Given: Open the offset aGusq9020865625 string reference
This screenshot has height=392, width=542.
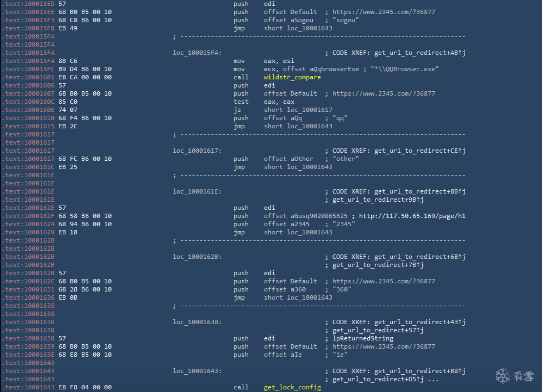Looking at the screenshot, I should coord(306,216).
